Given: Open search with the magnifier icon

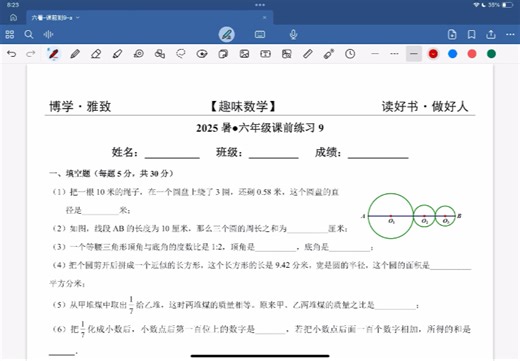Looking at the screenshot, I should click(29, 34).
